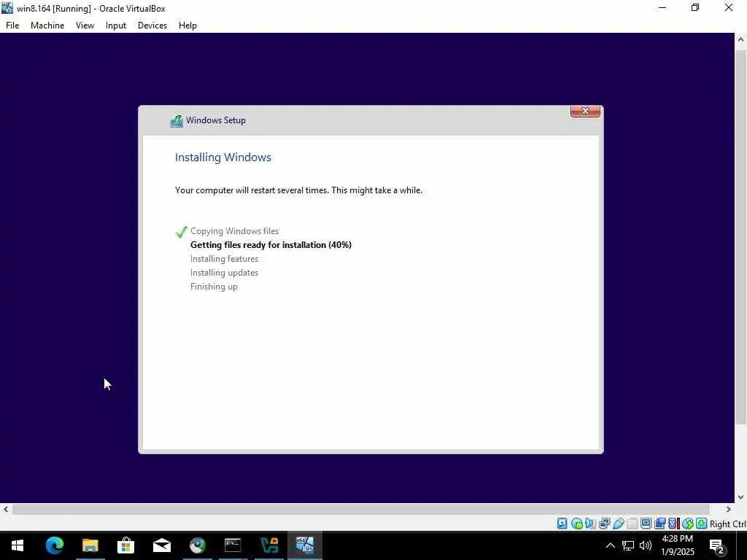Minimize the VirtualBox window

662,8
